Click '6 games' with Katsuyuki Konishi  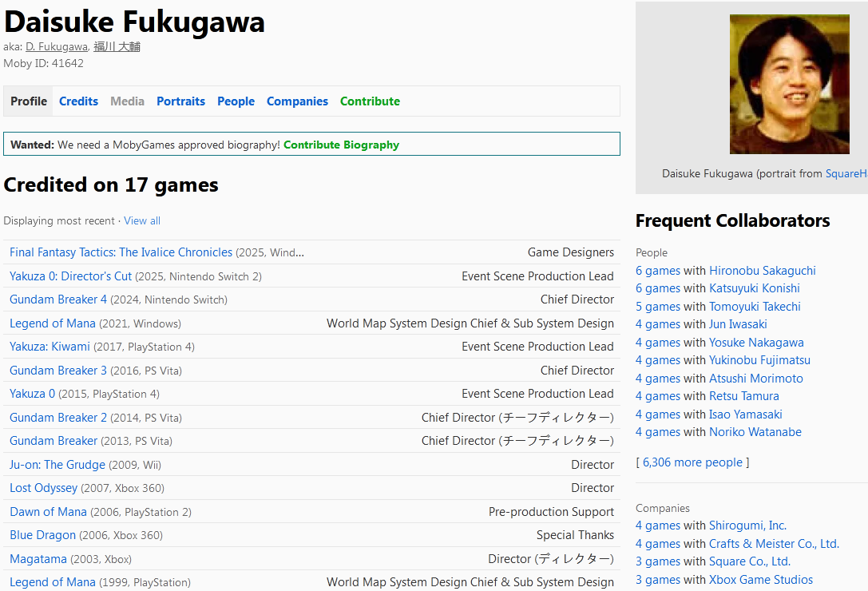tap(658, 288)
